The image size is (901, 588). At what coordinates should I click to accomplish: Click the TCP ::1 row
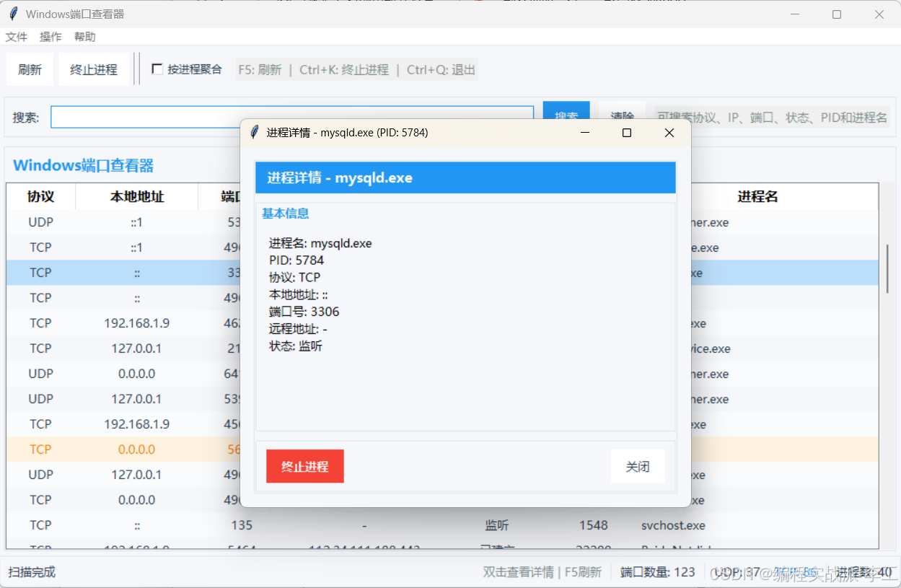click(442, 247)
